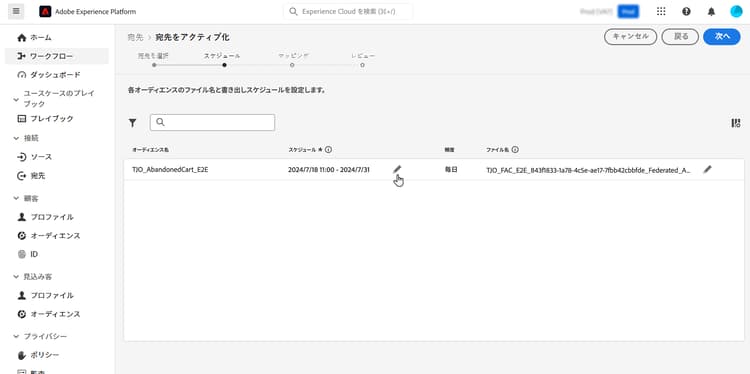Collapse the 見込み客 section
Screen dimensions: 750x374
[x=16, y=276]
